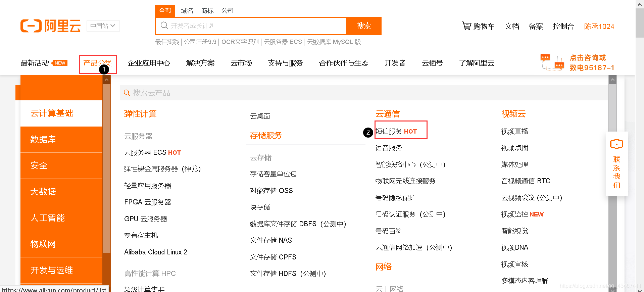This screenshot has width=644, height=292.
Task: Open the OCR文字识别 quick link
Action: pos(240,42)
